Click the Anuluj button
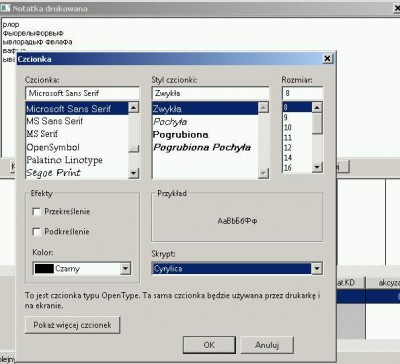The image size is (400, 364). pos(267,345)
